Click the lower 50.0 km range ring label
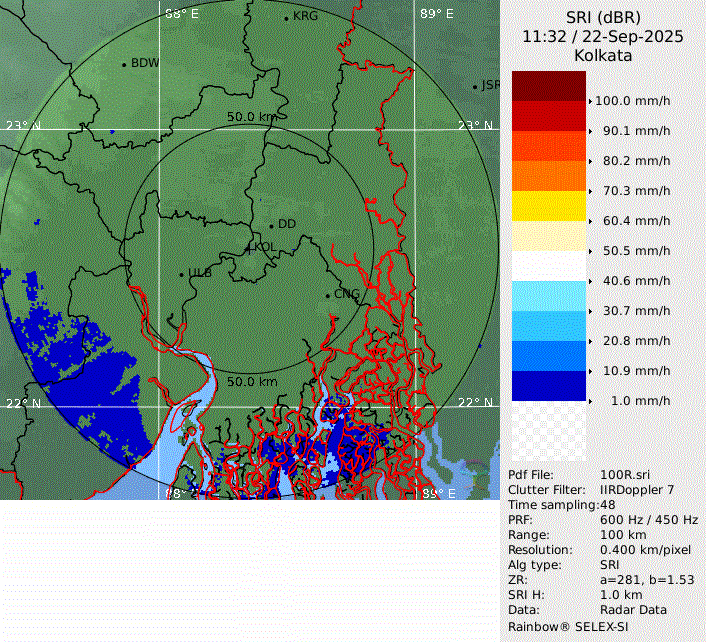This screenshot has width=706, height=642. click(x=251, y=382)
